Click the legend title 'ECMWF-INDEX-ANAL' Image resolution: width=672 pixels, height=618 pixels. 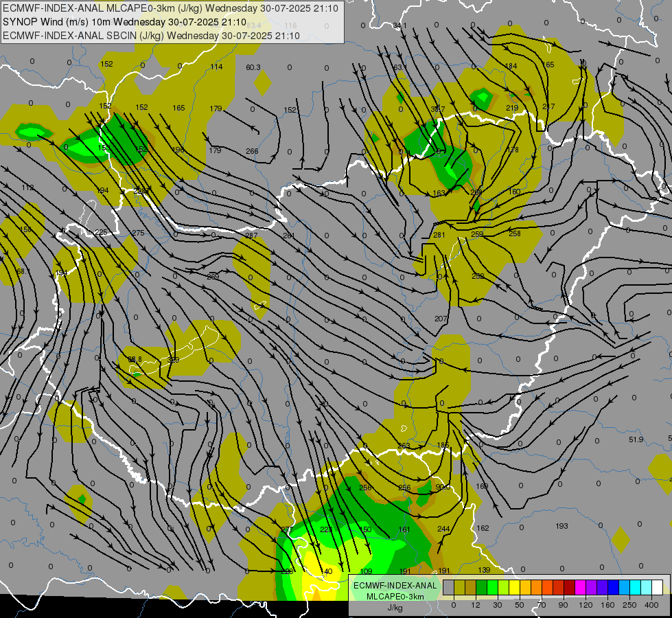click(395, 586)
